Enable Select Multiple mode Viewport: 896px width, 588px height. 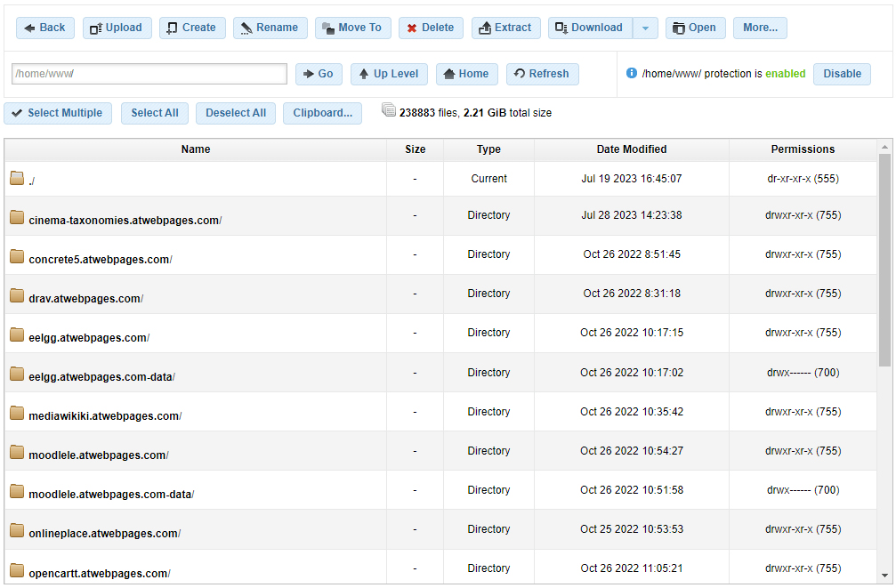point(57,113)
